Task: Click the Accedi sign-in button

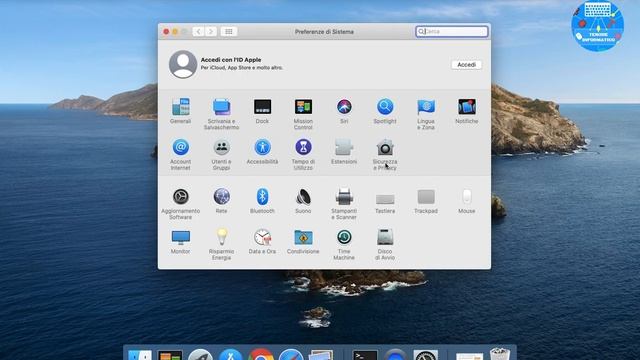Action: (x=467, y=64)
